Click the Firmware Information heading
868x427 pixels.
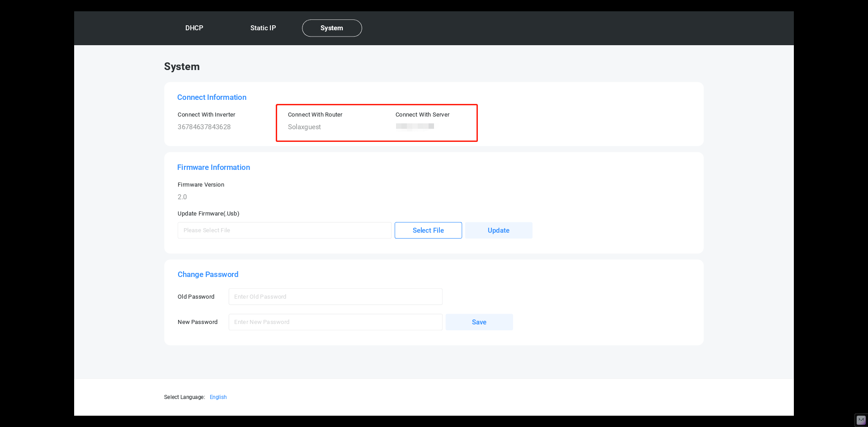coord(213,167)
